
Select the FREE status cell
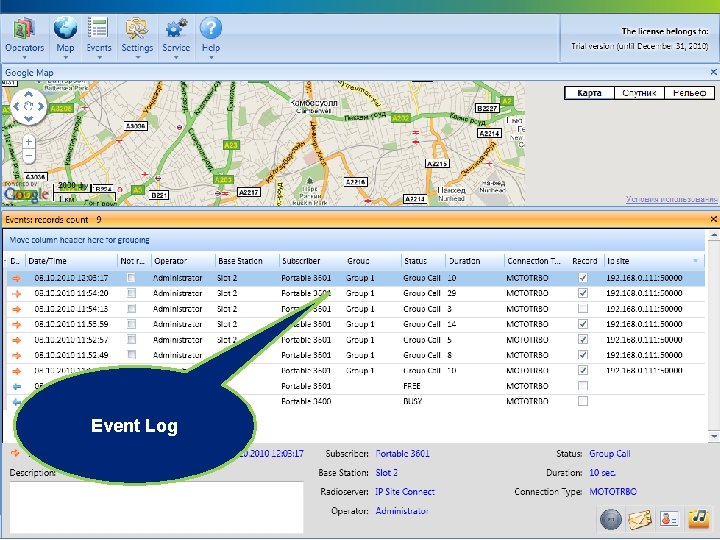point(412,386)
